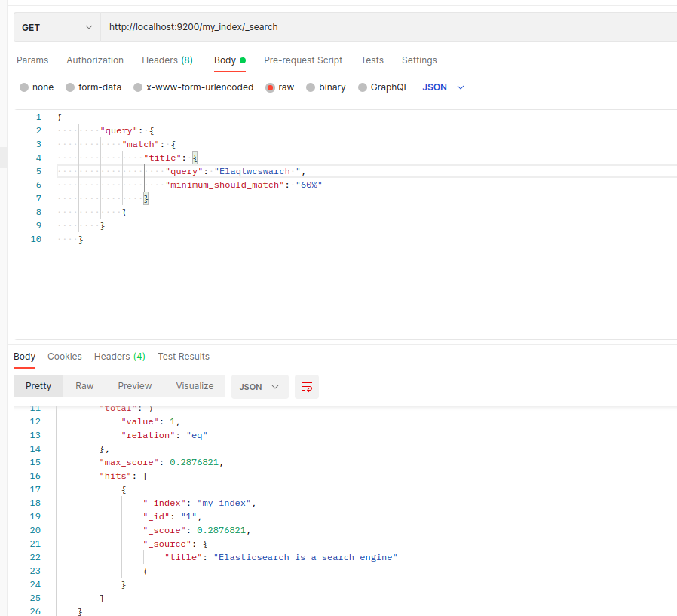The height and width of the screenshot is (616, 677).
Task: Click the "Elaqtwcswarch " query value
Action: click(257, 171)
